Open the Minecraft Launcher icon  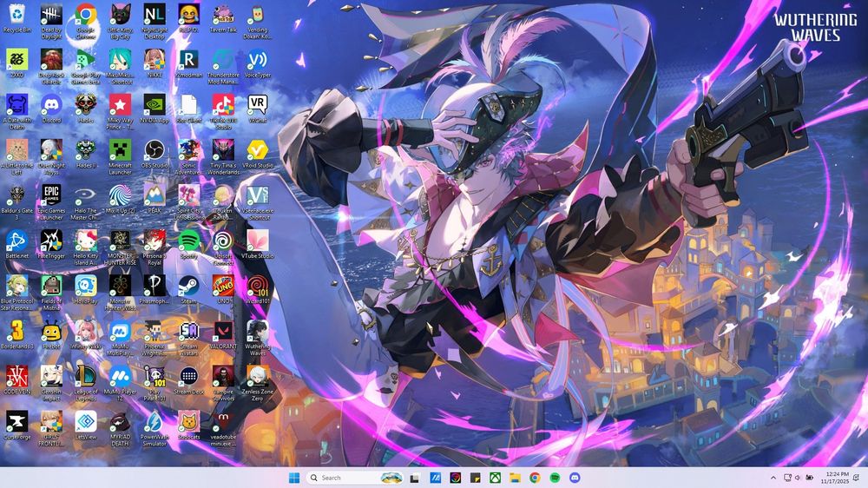[120, 157]
